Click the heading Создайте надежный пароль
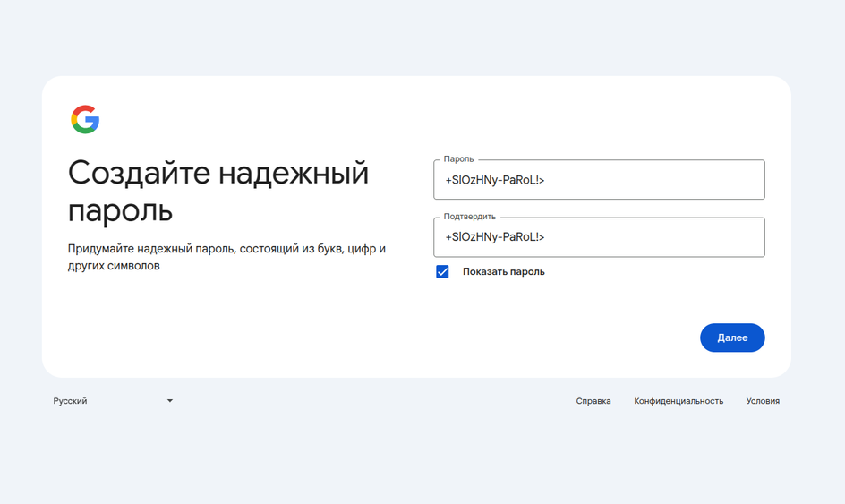 (218, 191)
